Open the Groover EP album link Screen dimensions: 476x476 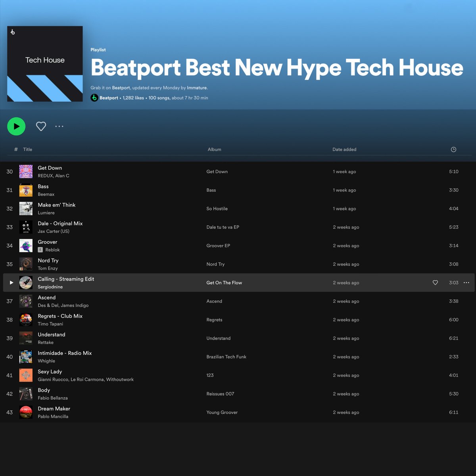pyautogui.click(x=218, y=246)
